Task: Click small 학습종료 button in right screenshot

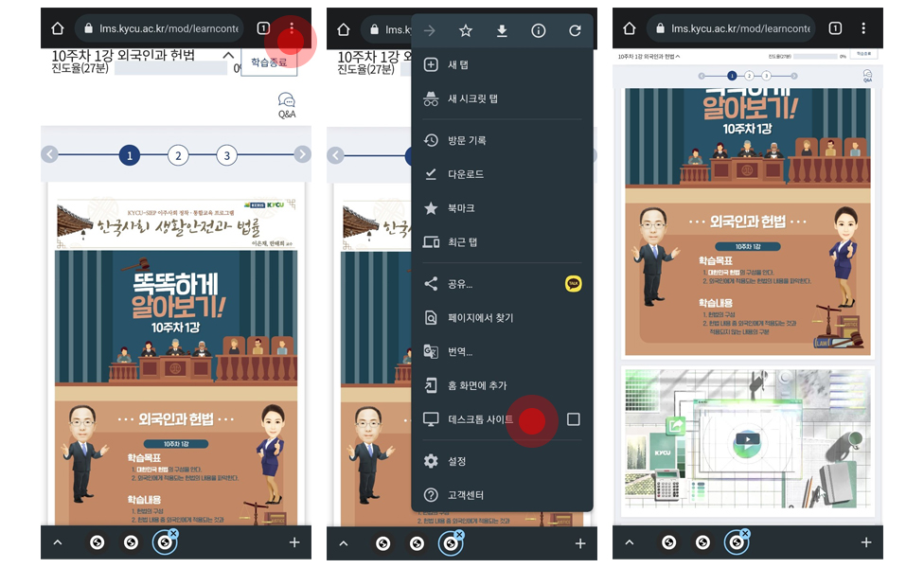Action: (x=863, y=54)
